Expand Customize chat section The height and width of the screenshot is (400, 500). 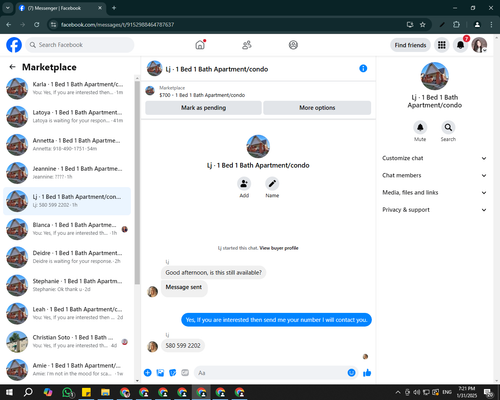[434, 158]
